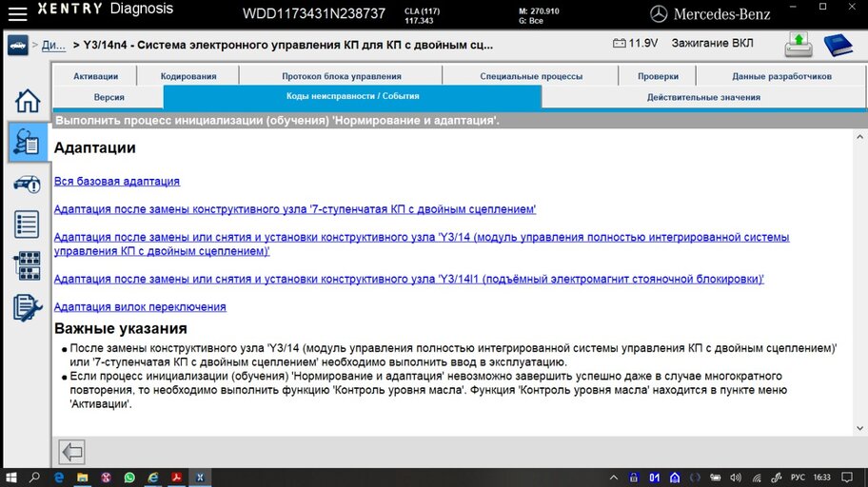Open File Explorer from the taskbar
This screenshot has height=487, width=868.
[x=83, y=477]
